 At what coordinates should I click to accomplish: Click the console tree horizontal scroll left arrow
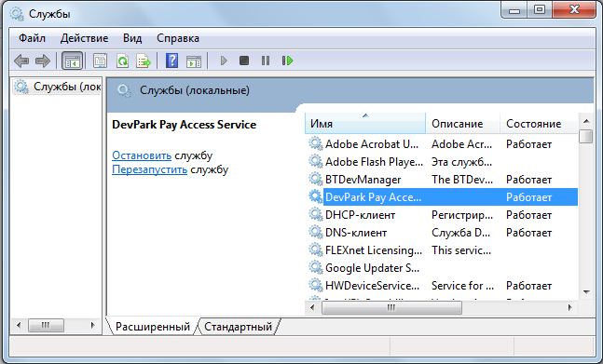[19, 325]
